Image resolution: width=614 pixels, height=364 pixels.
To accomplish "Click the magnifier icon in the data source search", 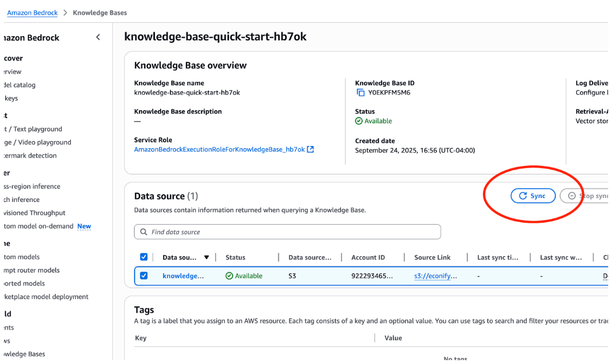I will coord(143,231).
